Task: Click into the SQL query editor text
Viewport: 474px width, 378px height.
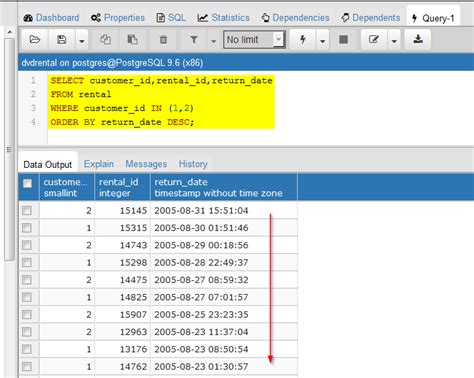Action: pyautogui.click(x=162, y=101)
